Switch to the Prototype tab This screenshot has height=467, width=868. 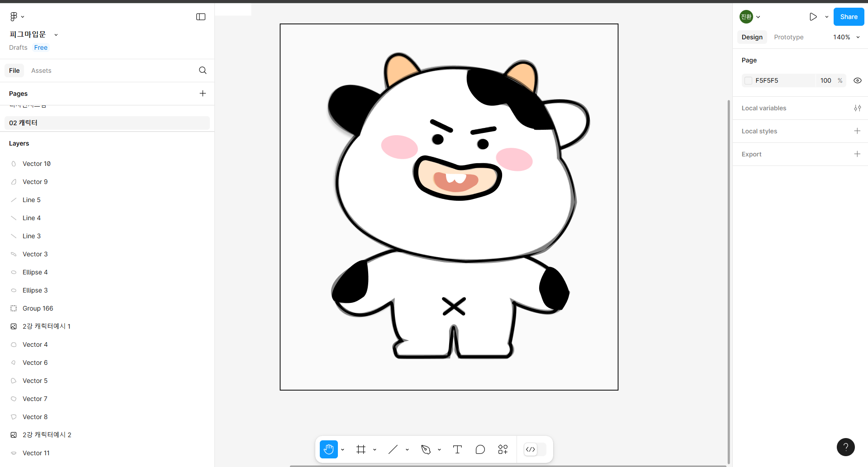click(x=788, y=37)
